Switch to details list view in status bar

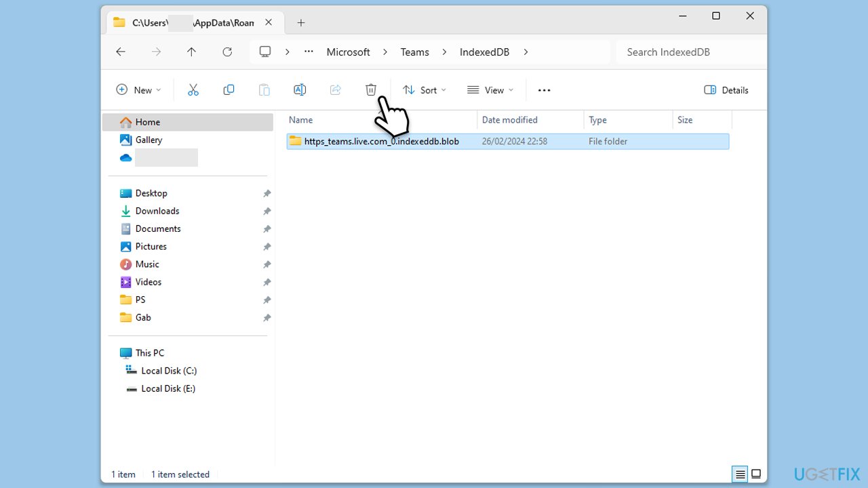pos(740,474)
